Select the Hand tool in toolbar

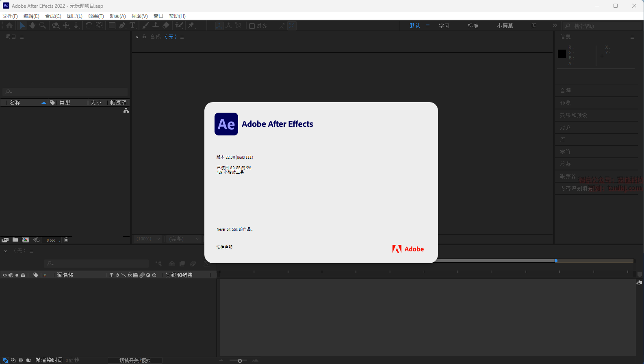(33, 26)
